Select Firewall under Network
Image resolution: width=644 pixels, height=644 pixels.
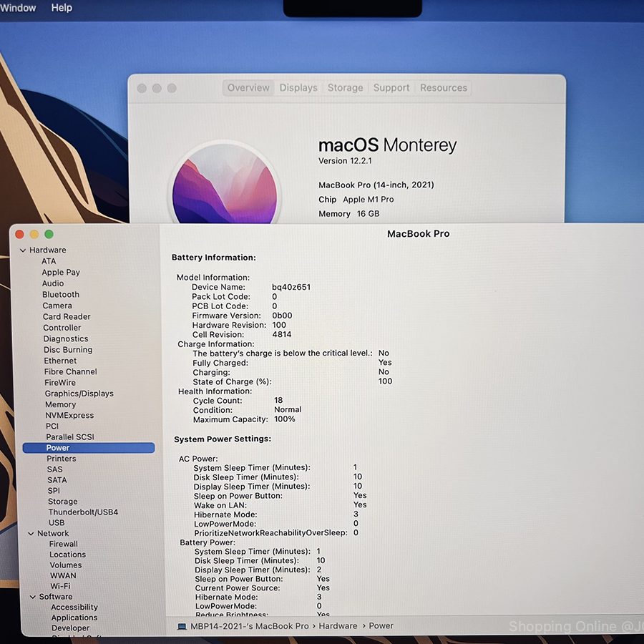pos(63,544)
